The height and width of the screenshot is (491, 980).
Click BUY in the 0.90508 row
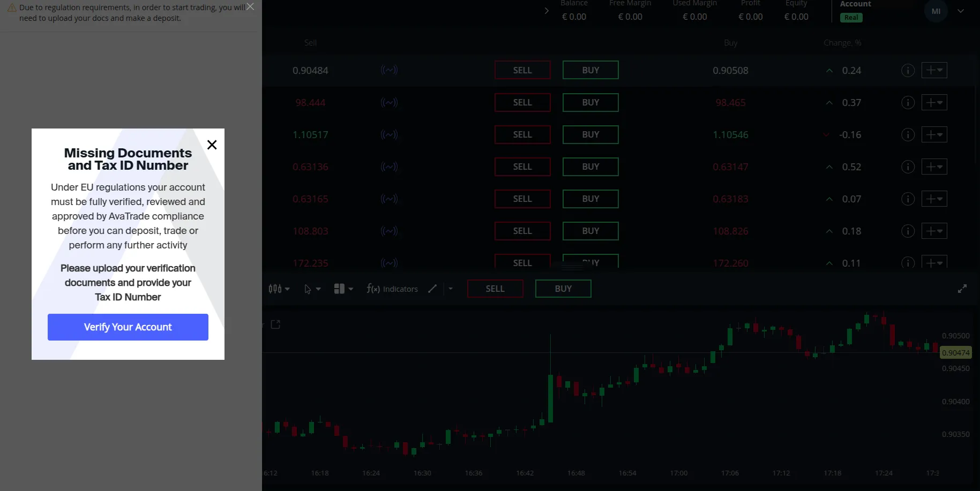point(590,70)
